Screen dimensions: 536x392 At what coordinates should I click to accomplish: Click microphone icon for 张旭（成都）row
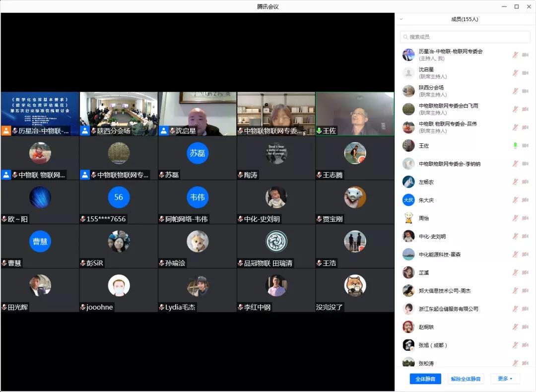[515, 345]
